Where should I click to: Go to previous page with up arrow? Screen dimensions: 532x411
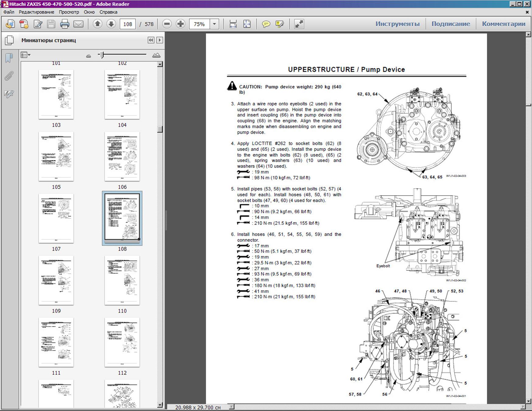(97, 24)
